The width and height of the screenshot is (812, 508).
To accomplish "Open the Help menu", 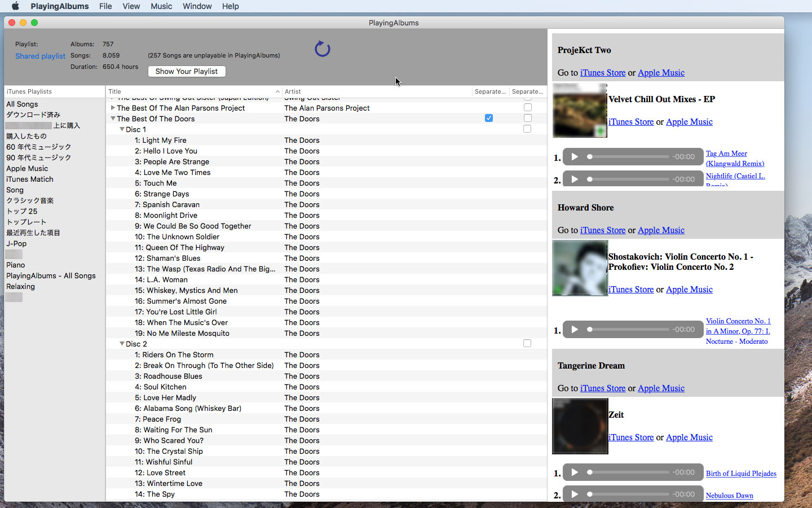I will point(230,6).
